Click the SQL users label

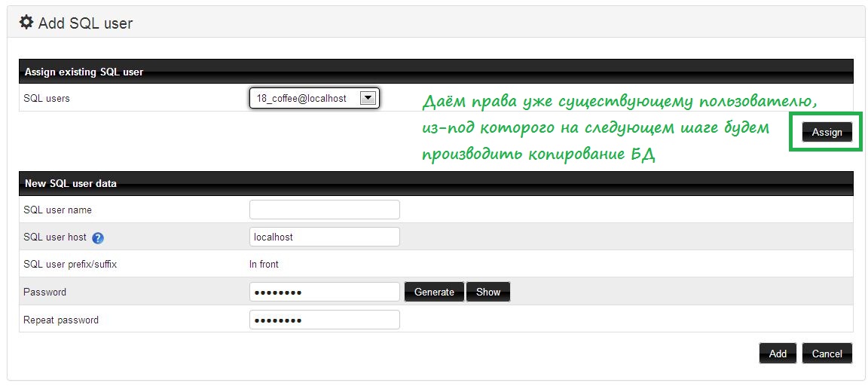(47, 98)
